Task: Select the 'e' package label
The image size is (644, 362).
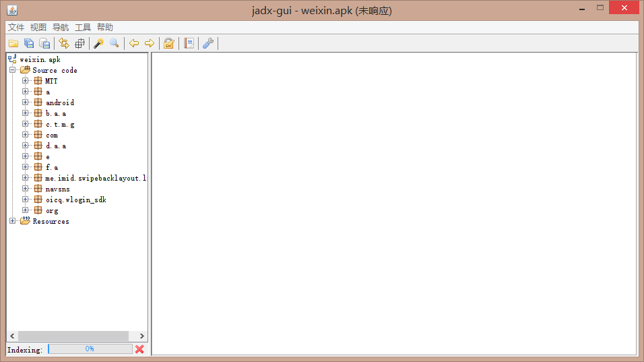Action: pos(48,157)
